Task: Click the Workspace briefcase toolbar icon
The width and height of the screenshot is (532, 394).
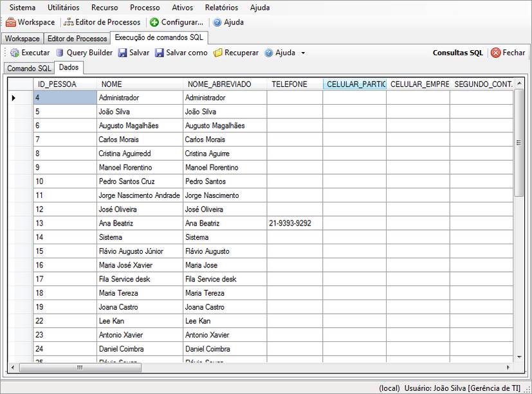Action: point(10,22)
